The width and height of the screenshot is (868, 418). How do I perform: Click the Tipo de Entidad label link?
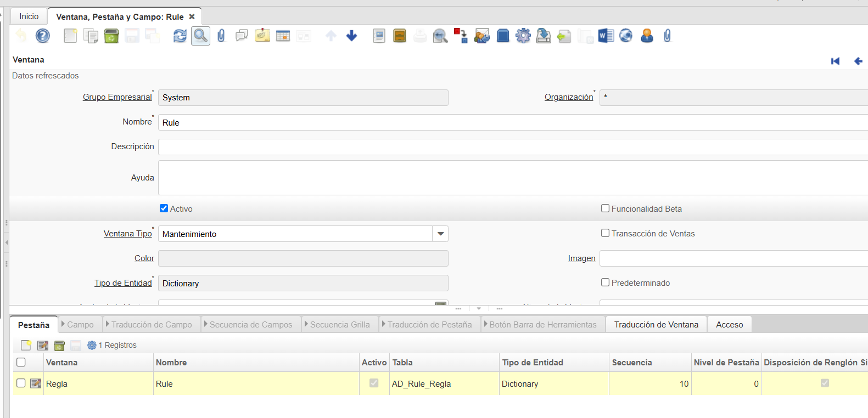(122, 283)
